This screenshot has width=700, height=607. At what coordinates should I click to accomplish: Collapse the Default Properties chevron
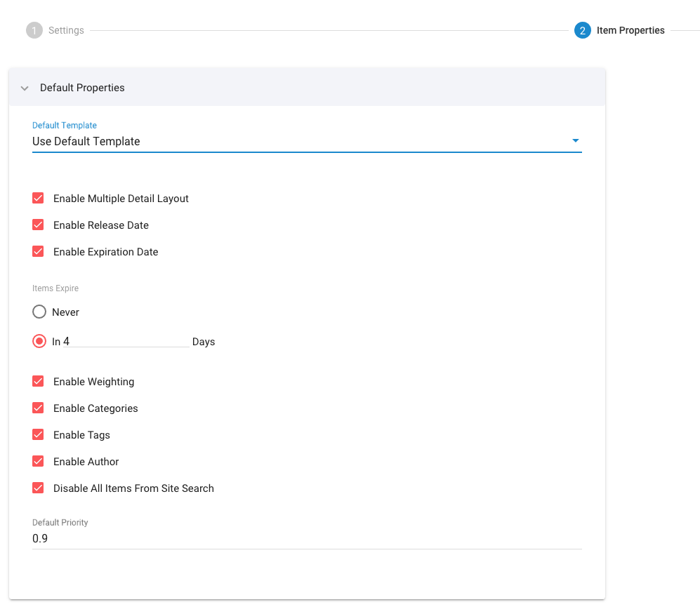(25, 88)
